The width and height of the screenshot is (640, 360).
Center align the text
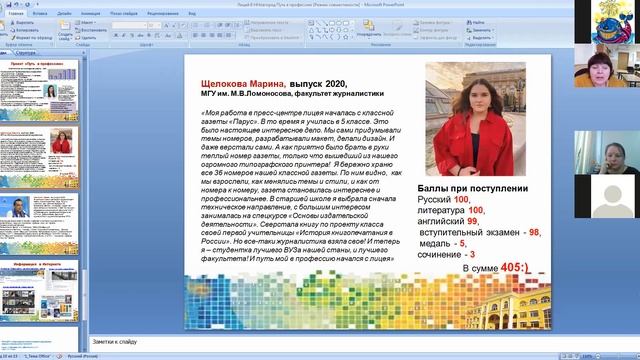[x=204, y=36]
